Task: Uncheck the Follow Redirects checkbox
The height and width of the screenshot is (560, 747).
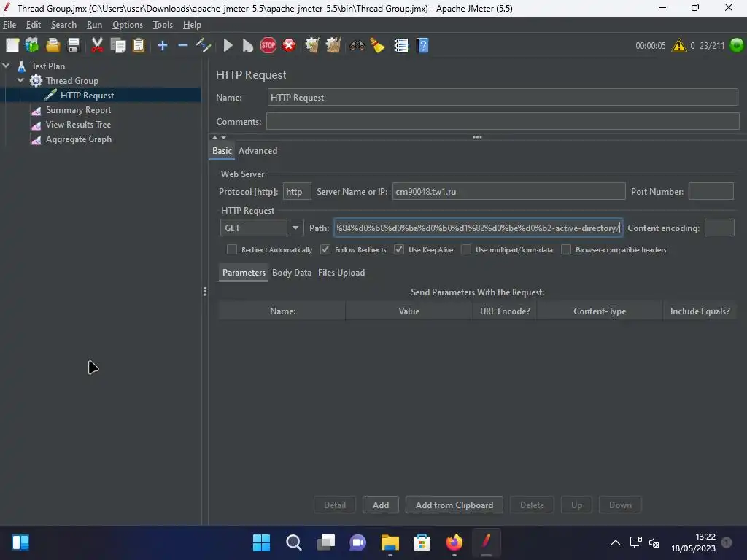Action: coord(325,249)
